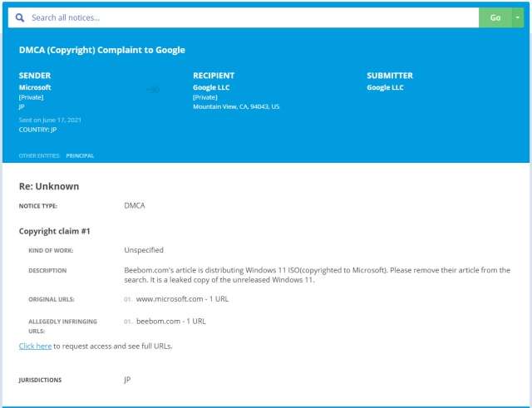Image resolution: width=532 pixels, height=408 pixels.
Task: Open the Microsoft sender link
Action: pyautogui.click(x=35, y=87)
